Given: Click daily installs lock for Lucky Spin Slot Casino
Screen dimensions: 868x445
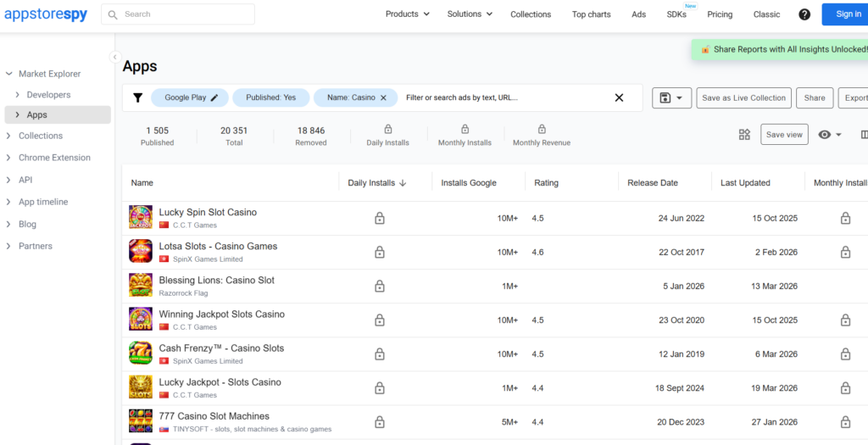Looking at the screenshot, I should (380, 218).
